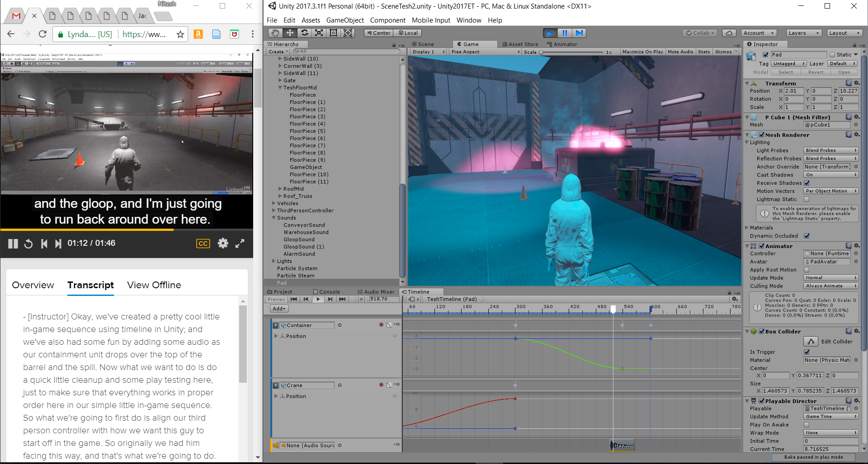The height and width of the screenshot is (464, 868).
Task: Switch to the Animator tab
Action: tap(562, 44)
